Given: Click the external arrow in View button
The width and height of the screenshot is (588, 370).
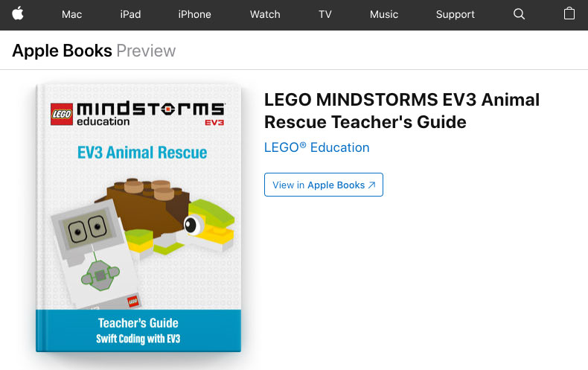Looking at the screenshot, I should [371, 185].
